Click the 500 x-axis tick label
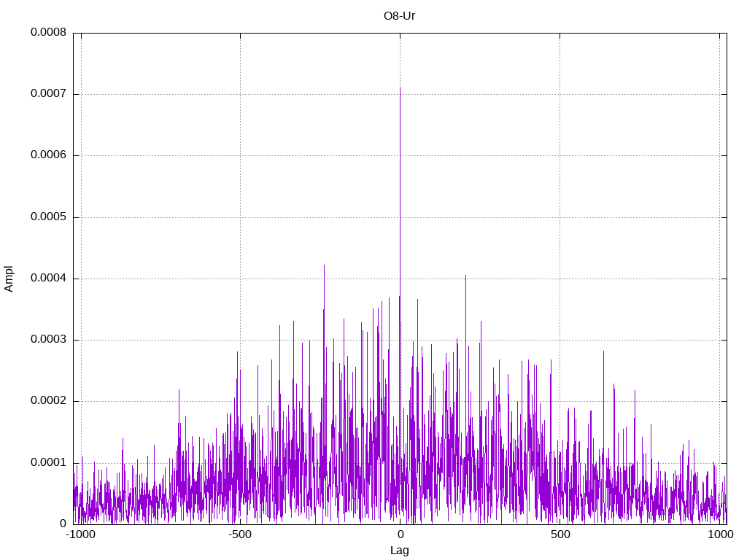This screenshot has height=560, width=747. [560, 534]
